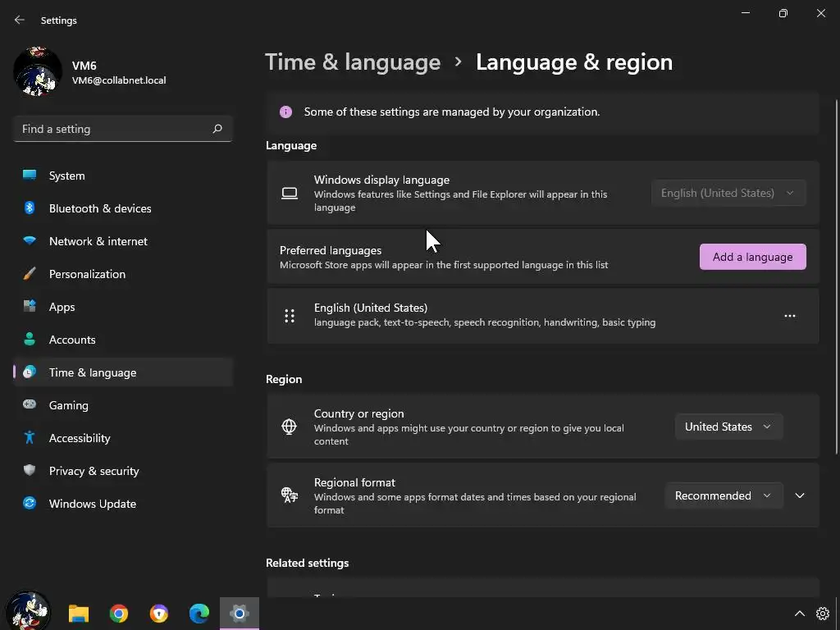This screenshot has width=840, height=630.
Task: Click the laptop icon beside display language
Action: [290, 193]
